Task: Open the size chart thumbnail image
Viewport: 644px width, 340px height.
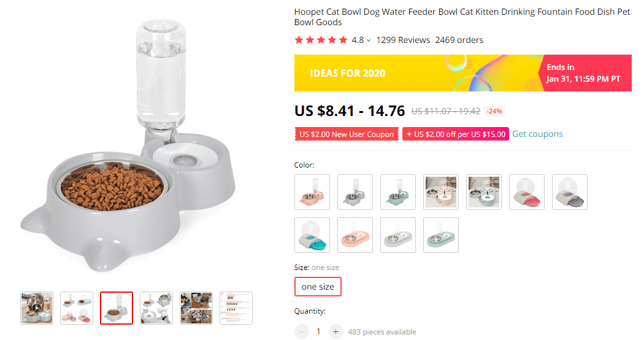Action: point(236,308)
